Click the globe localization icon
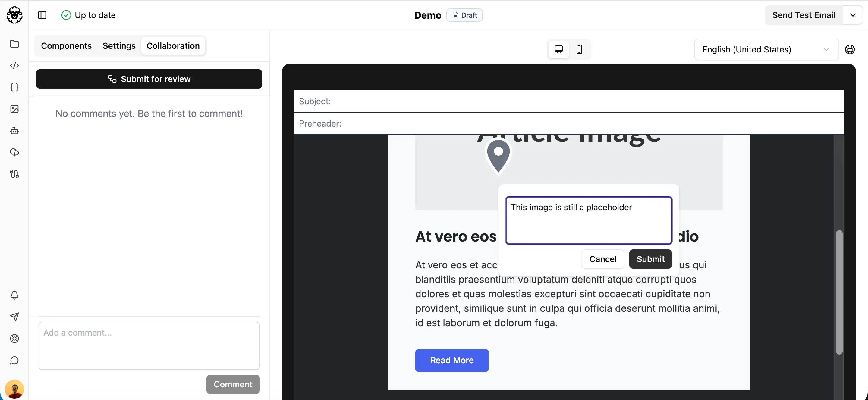The width and height of the screenshot is (868, 400). pyautogui.click(x=850, y=49)
